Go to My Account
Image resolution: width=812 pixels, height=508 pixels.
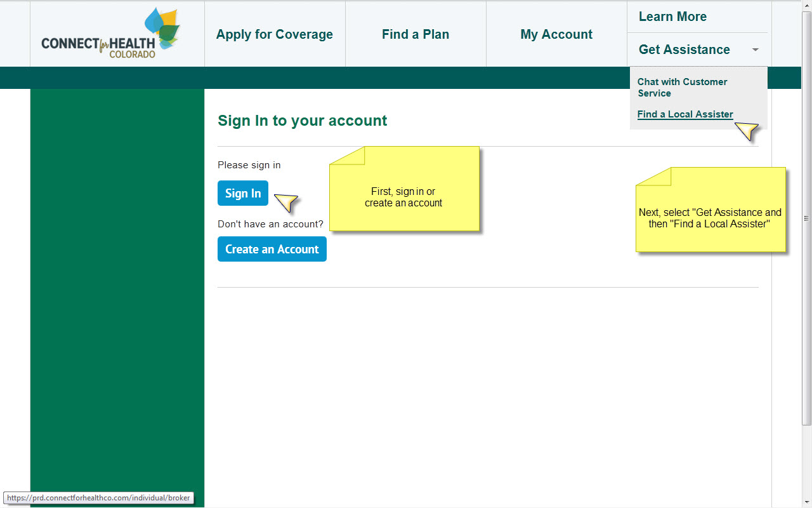(x=556, y=34)
